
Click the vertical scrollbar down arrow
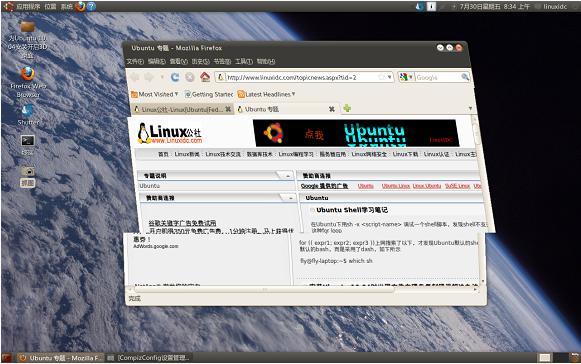[482, 281]
